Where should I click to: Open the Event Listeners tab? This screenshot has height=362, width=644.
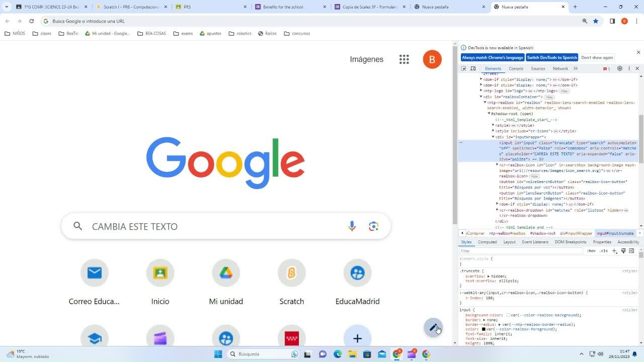(535, 242)
